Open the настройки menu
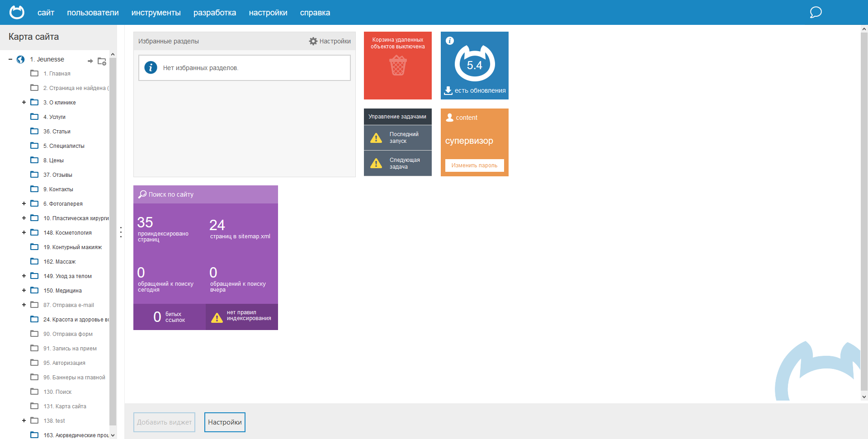The height and width of the screenshot is (439, 868). coord(268,13)
